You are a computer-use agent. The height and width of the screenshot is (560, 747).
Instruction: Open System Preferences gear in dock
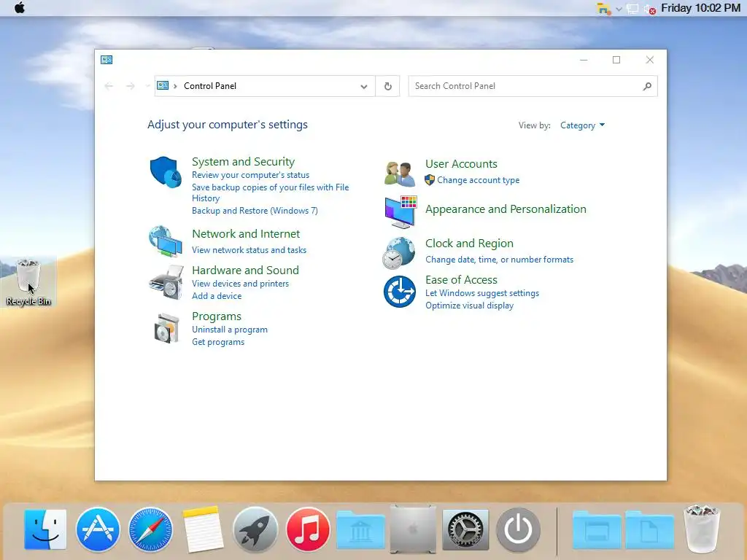(465, 529)
